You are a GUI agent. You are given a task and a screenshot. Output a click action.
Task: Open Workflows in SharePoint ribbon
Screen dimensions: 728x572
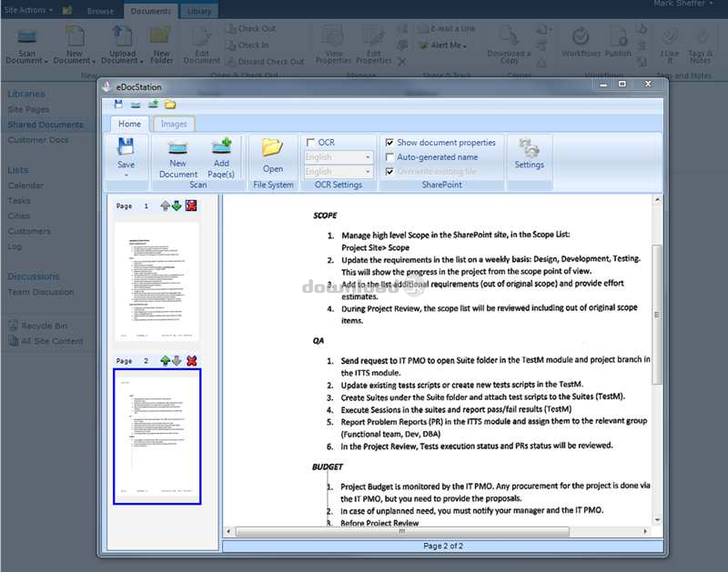click(581, 43)
